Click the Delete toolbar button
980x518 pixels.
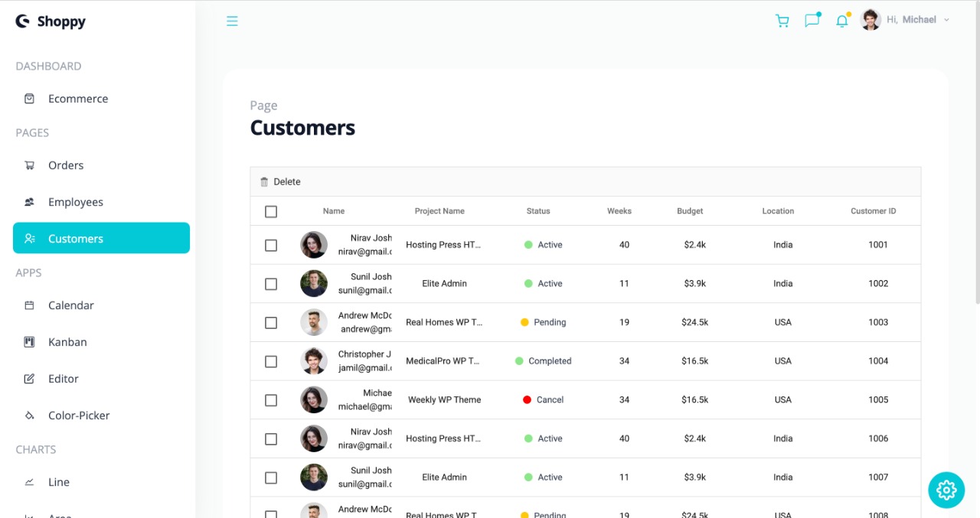(280, 182)
